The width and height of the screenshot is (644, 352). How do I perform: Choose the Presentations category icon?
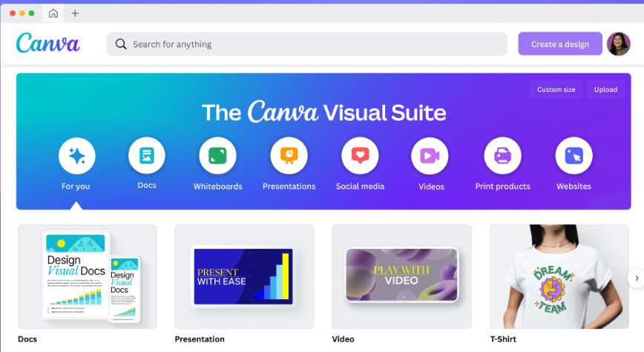tap(289, 156)
